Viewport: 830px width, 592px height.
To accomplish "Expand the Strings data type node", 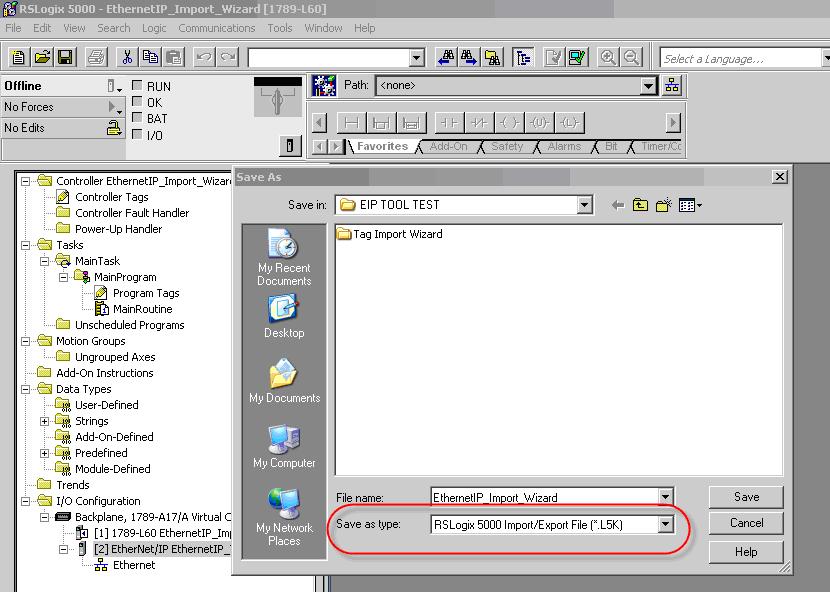I will pos(44,421).
